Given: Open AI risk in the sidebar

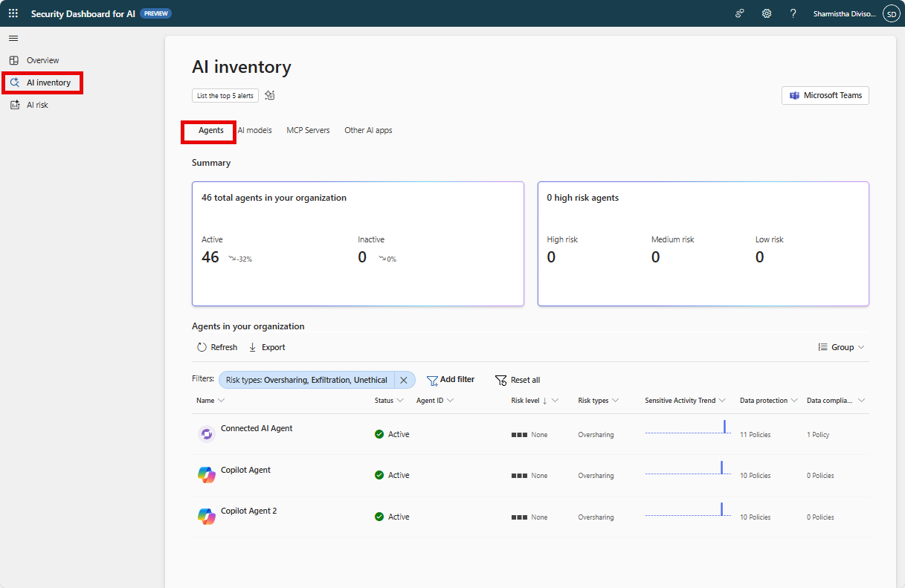Looking at the screenshot, I should coord(37,105).
